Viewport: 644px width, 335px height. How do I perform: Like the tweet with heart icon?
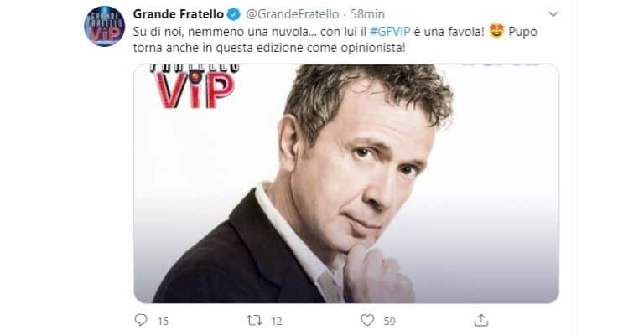tap(367, 320)
